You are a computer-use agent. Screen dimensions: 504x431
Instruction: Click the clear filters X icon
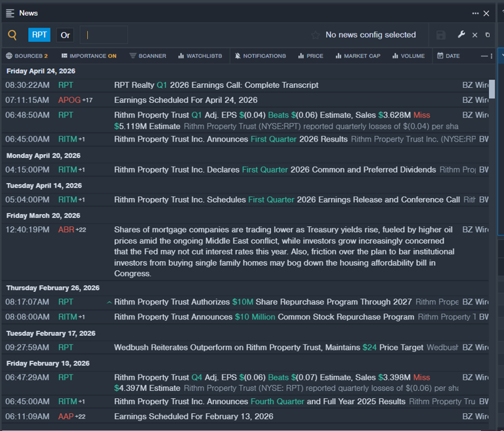pos(474,35)
